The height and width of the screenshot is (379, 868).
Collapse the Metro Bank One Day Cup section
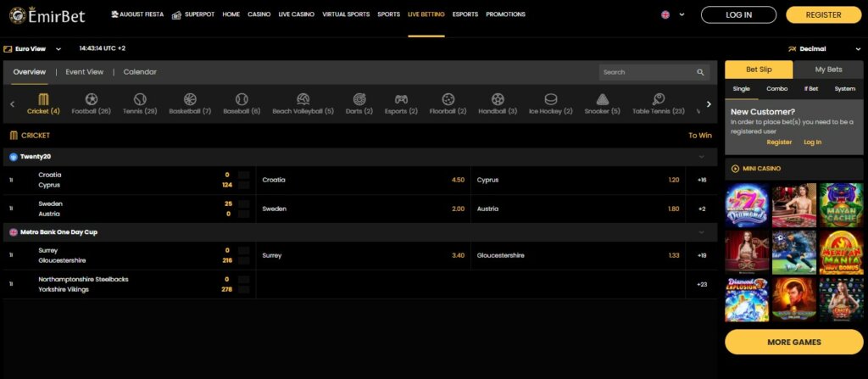click(x=701, y=232)
